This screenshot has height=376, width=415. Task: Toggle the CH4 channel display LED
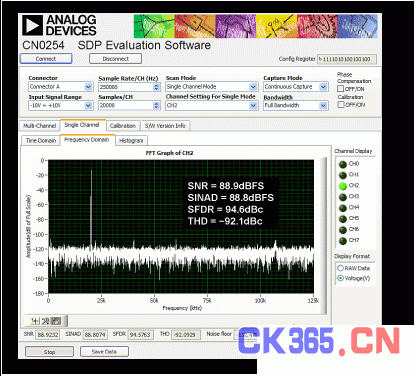343,208
